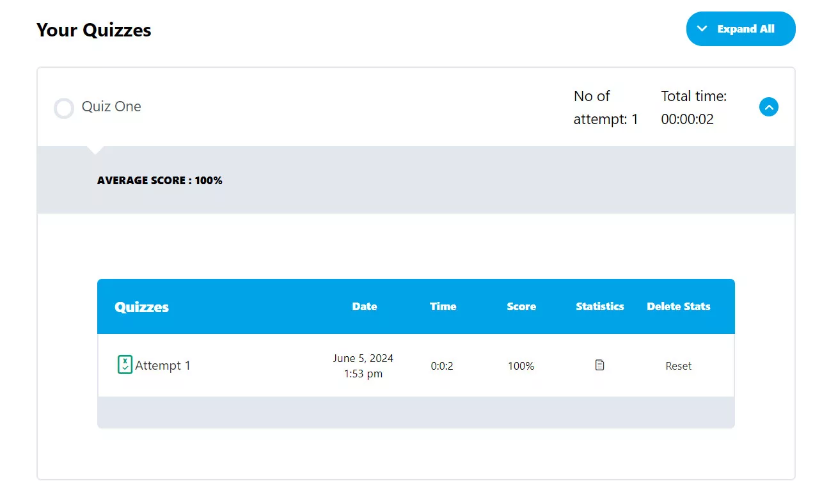822x504 pixels.
Task: Select the Quiz One progress circle
Action: tap(64, 108)
